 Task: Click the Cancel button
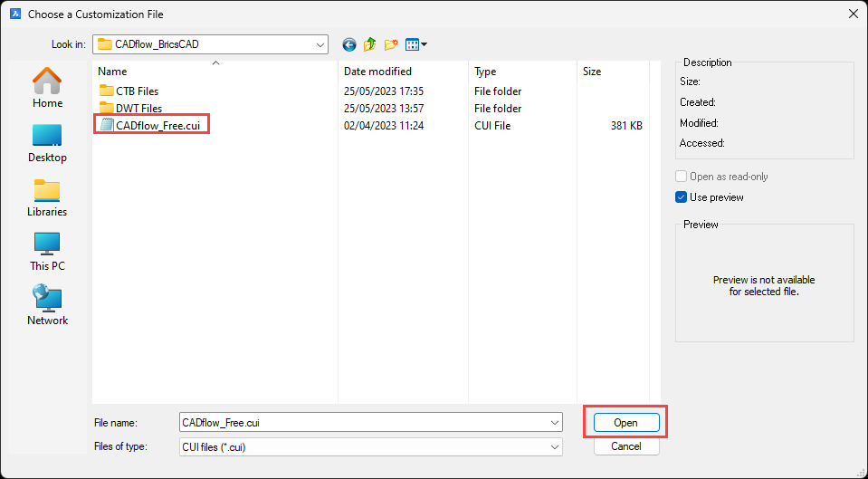[626, 446]
